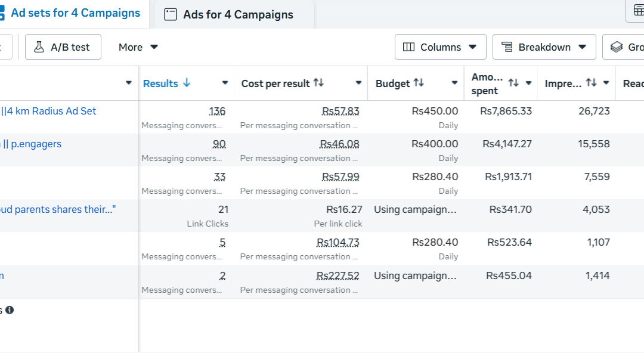Click the Budget column sort arrows
The height and width of the screenshot is (353, 644).
point(419,83)
